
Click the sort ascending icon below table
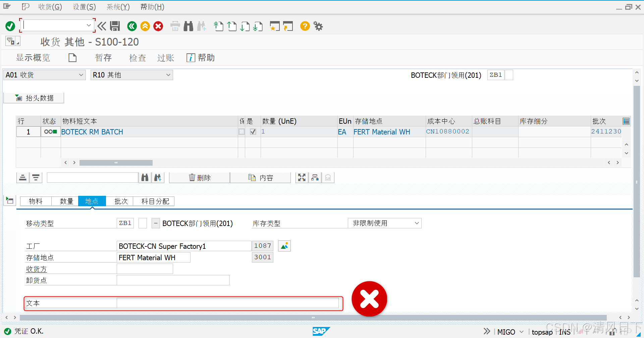coord(23,177)
